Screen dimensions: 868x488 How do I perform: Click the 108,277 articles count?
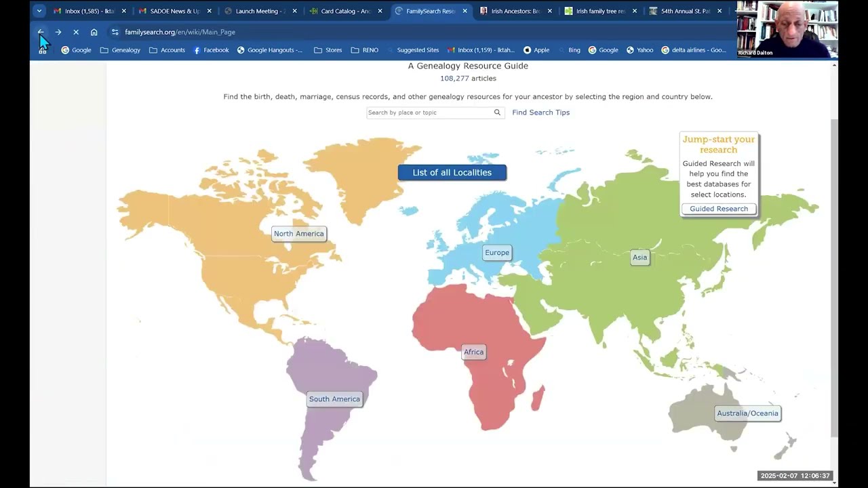pos(468,79)
